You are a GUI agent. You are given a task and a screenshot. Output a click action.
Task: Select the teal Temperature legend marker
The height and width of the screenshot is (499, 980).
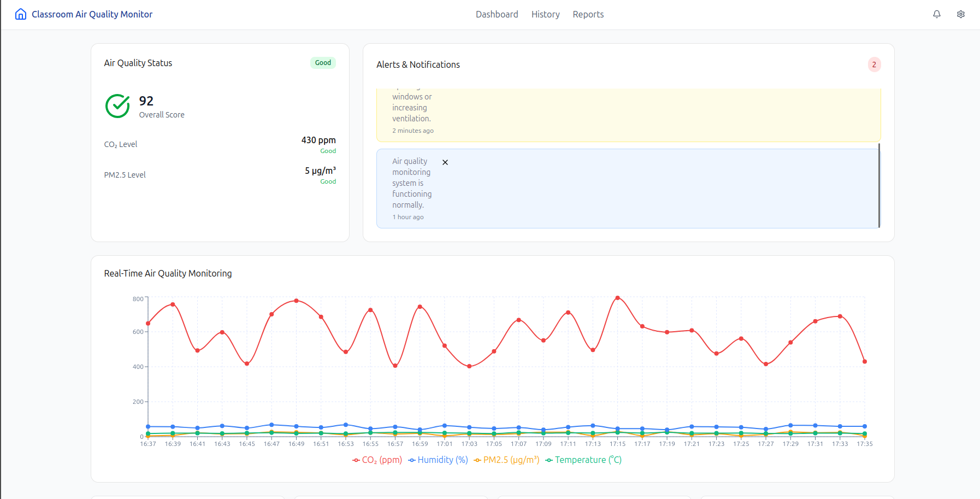coord(550,460)
